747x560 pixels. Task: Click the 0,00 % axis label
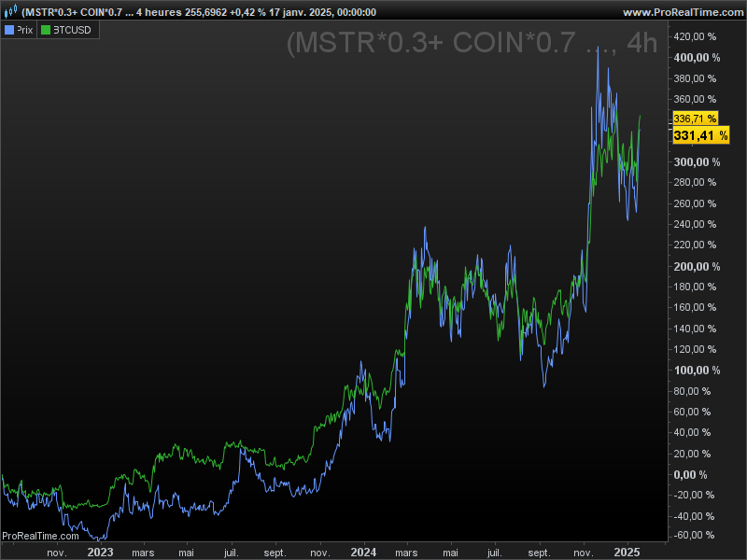pos(690,474)
